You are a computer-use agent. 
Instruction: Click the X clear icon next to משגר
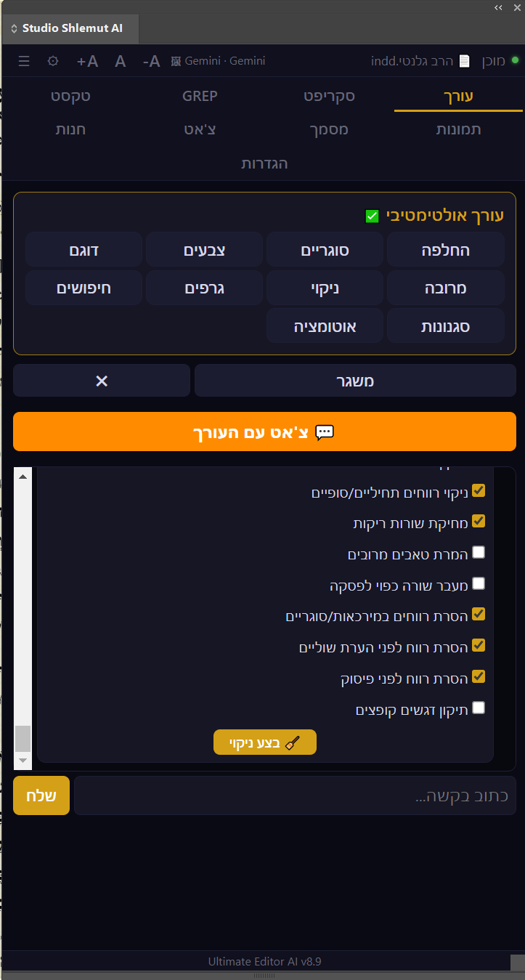[x=101, y=380]
